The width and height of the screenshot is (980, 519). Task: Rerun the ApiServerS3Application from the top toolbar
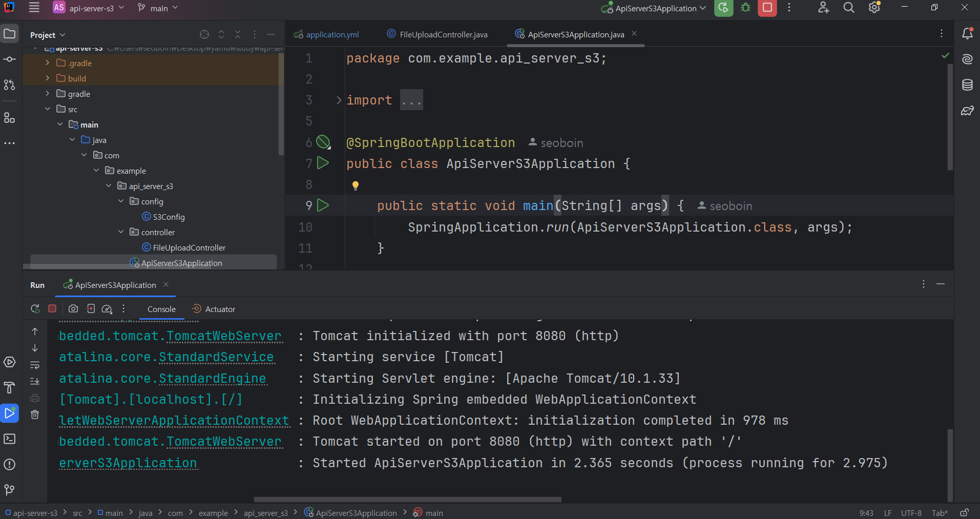coord(723,8)
